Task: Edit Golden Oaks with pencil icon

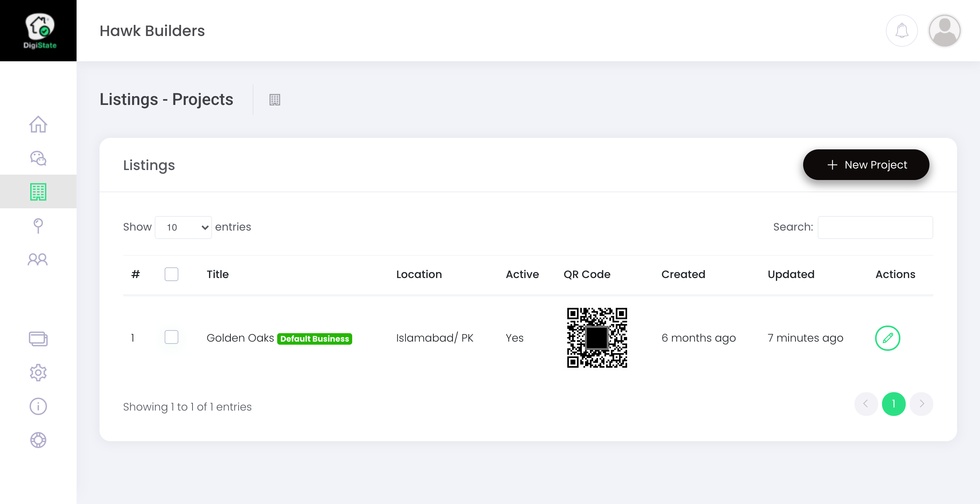Action: click(x=887, y=338)
